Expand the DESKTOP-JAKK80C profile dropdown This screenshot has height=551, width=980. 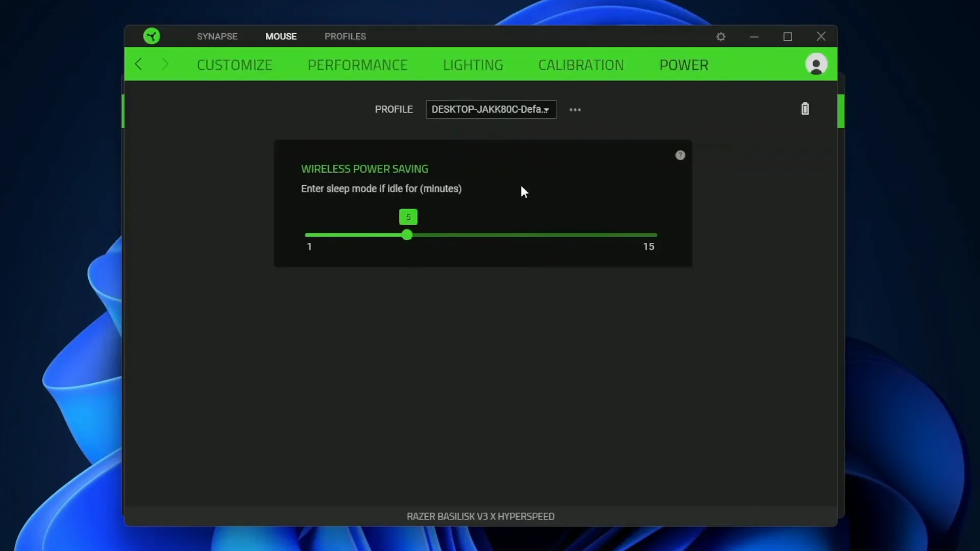click(491, 109)
